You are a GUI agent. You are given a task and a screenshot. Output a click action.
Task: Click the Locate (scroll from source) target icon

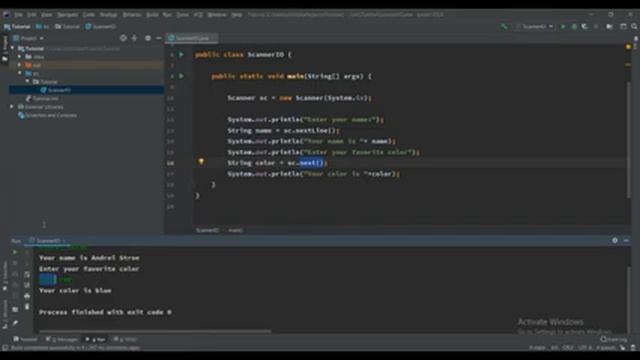pyautogui.click(x=123, y=38)
